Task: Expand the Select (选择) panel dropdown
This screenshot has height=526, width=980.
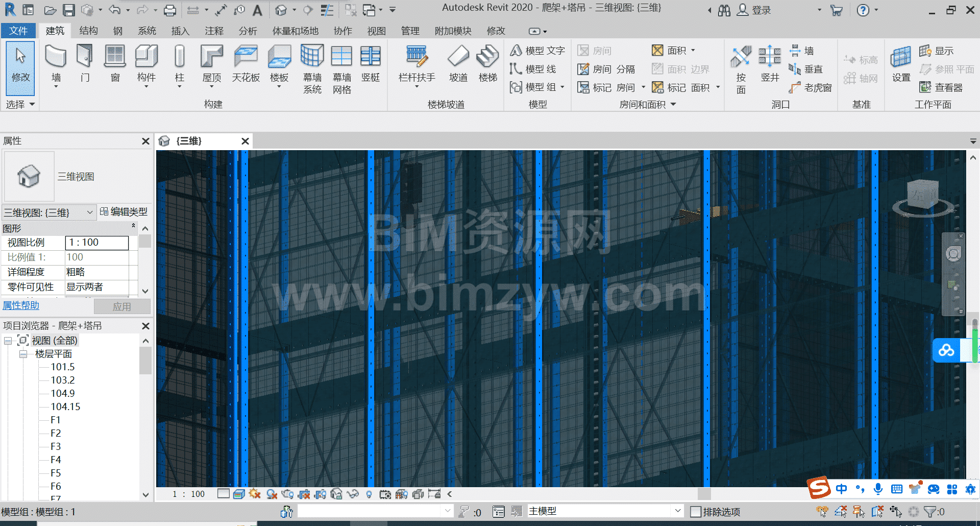Action: (20, 104)
